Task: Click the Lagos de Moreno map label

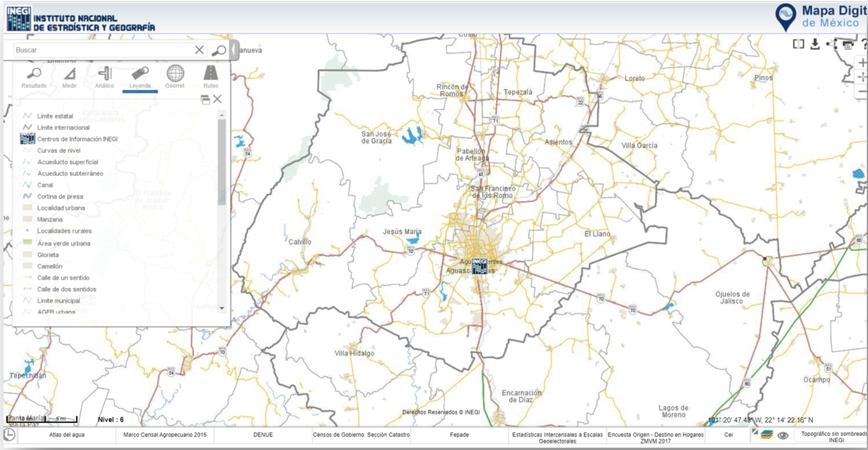Action: click(672, 411)
